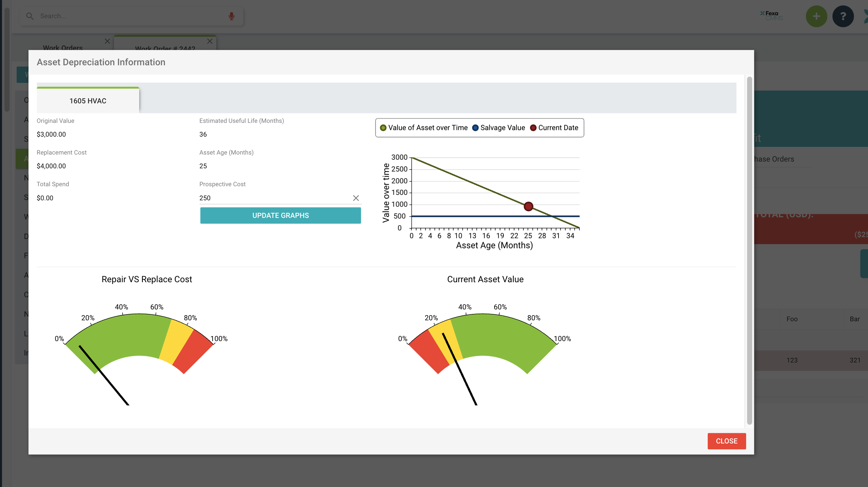Click the Asset Age value 25
868x487 pixels.
(x=203, y=166)
